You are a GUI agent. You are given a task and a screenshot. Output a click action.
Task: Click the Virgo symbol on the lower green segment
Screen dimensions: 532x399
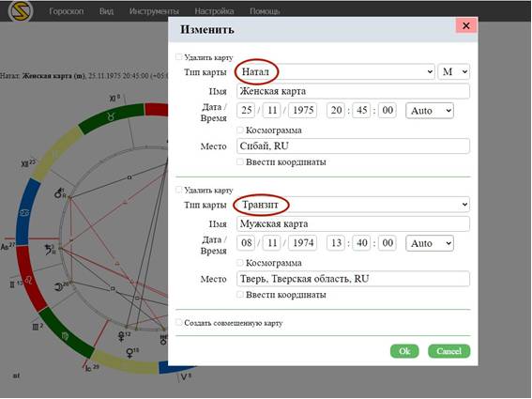pos(65,336)
